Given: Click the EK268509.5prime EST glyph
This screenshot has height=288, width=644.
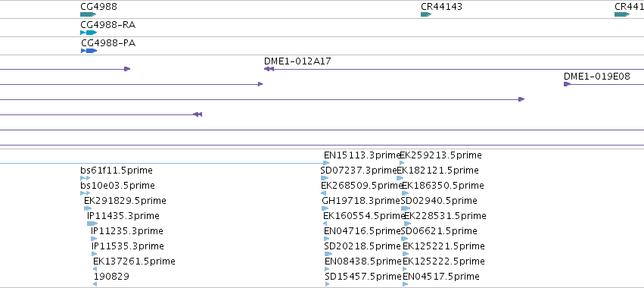Looking at the screenshot, I should click(323, 193).
